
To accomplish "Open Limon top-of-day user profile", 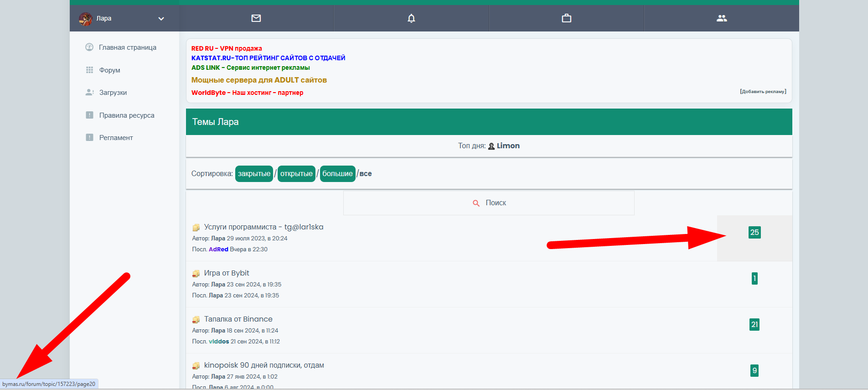I will (x=507, y=146).
